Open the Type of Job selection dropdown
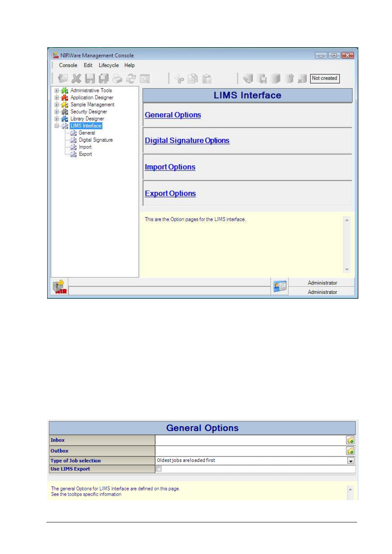Screen dimensions: 392x554 (x=351, y=460)
